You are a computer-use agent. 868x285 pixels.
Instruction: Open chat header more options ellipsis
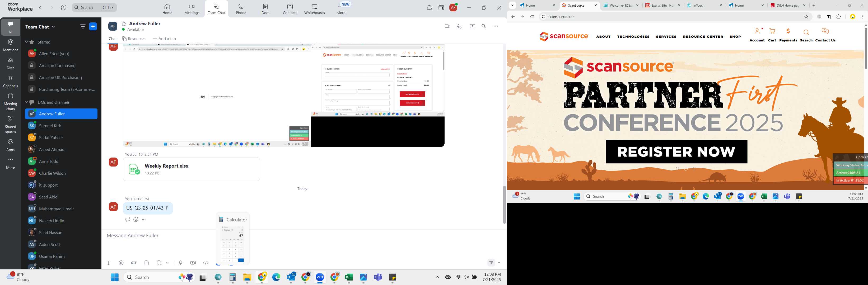pyautogui.click(x=496, y=26)
